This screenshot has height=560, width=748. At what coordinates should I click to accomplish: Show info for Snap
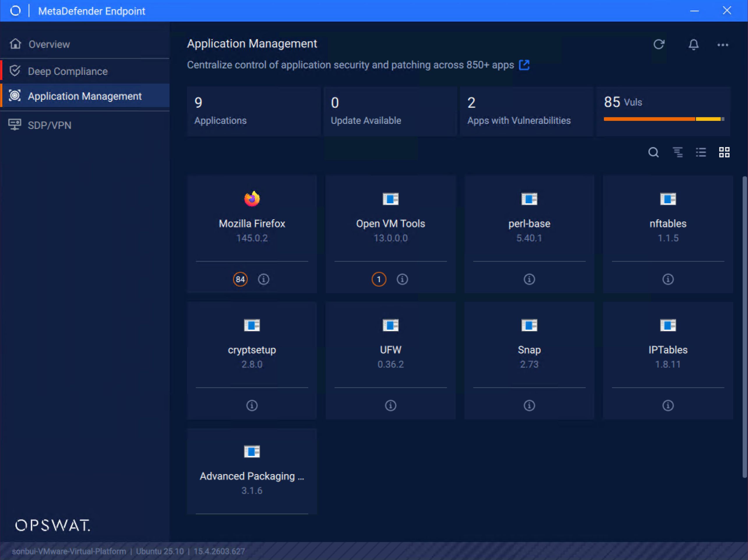click(x=529, y=405)
